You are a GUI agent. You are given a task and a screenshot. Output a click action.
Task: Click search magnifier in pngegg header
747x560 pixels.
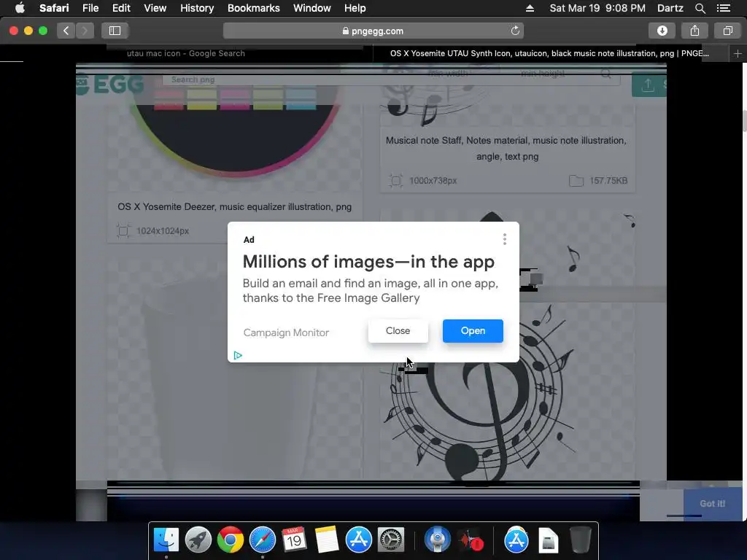pyautogui.click(x=605, y=74)
